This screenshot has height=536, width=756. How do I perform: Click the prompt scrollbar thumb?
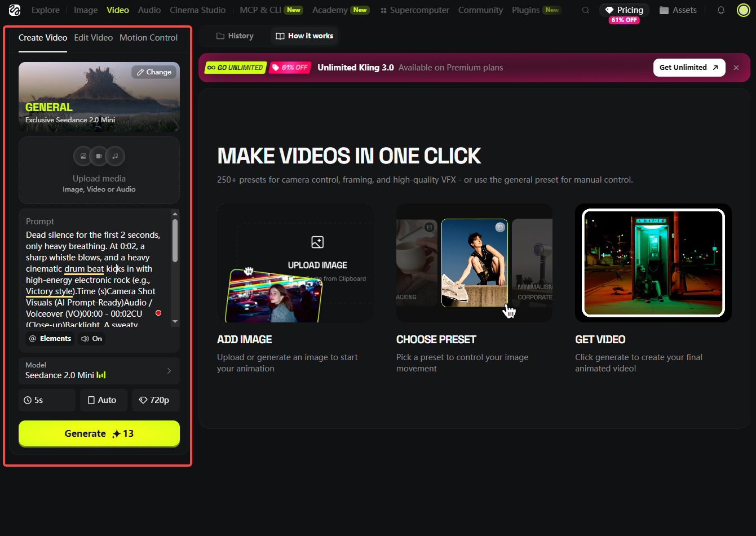175,241
